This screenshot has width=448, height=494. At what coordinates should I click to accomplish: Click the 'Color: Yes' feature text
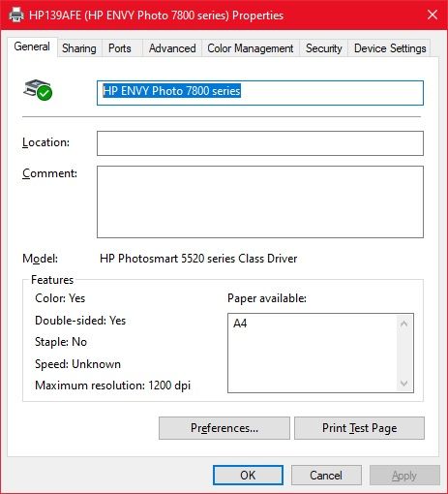60,298
